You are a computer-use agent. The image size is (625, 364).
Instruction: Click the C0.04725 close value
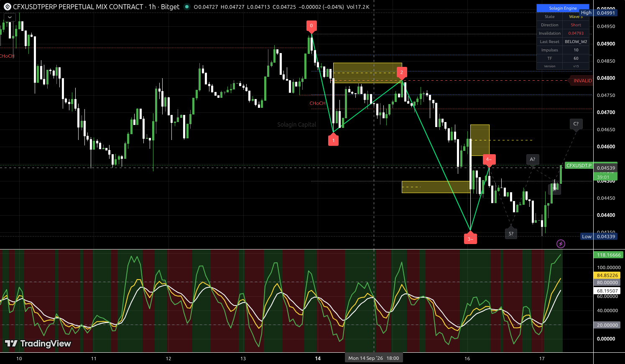(x=285, y=7)
